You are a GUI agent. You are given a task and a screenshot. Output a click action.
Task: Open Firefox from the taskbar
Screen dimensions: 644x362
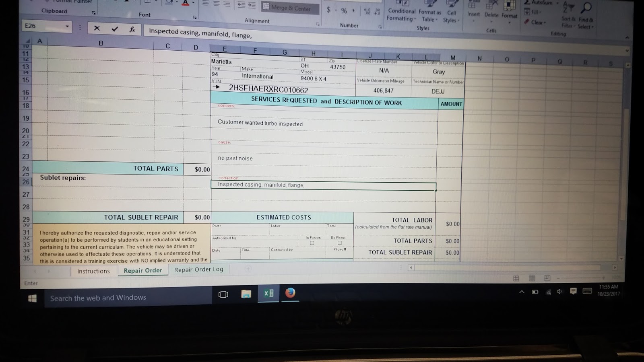[290, 293]
